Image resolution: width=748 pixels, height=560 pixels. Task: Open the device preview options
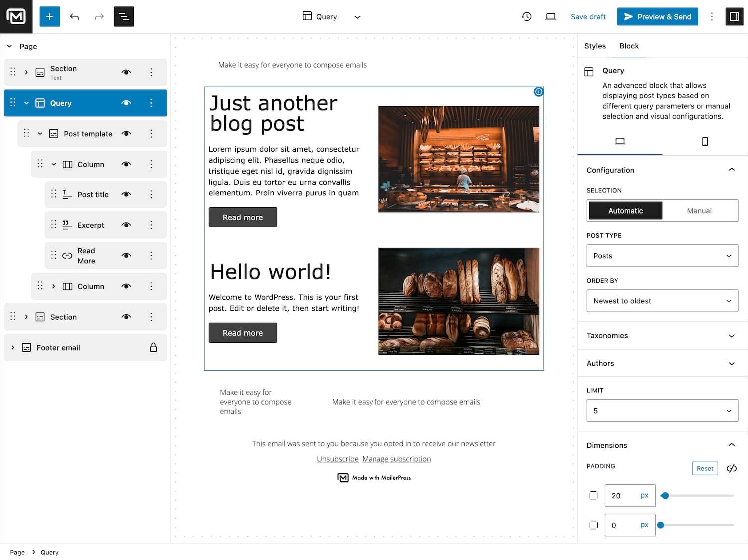coord(550,16)
